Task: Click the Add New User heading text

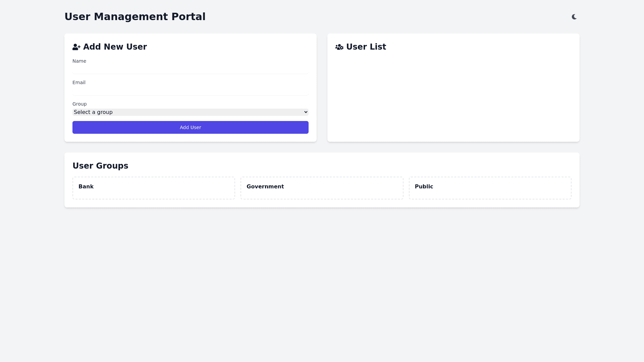Action: point(115,47)
